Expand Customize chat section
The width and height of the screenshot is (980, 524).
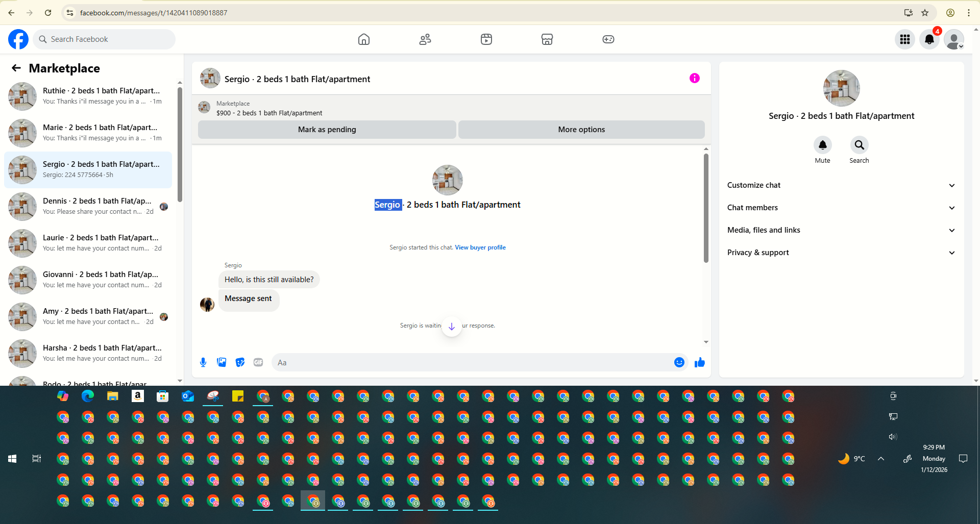pos(841,185)
